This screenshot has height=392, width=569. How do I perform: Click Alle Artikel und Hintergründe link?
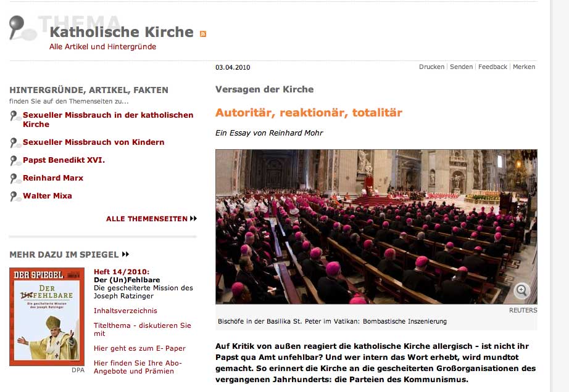point(102,47)
